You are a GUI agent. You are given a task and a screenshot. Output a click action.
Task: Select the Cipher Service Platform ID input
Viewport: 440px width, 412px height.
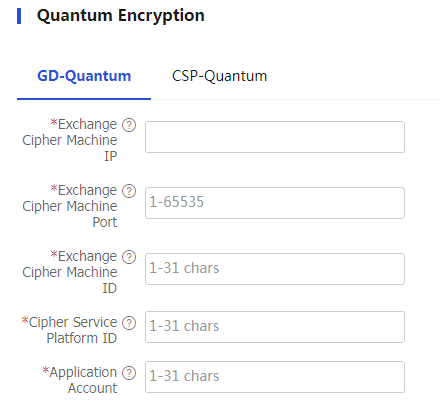275,327
